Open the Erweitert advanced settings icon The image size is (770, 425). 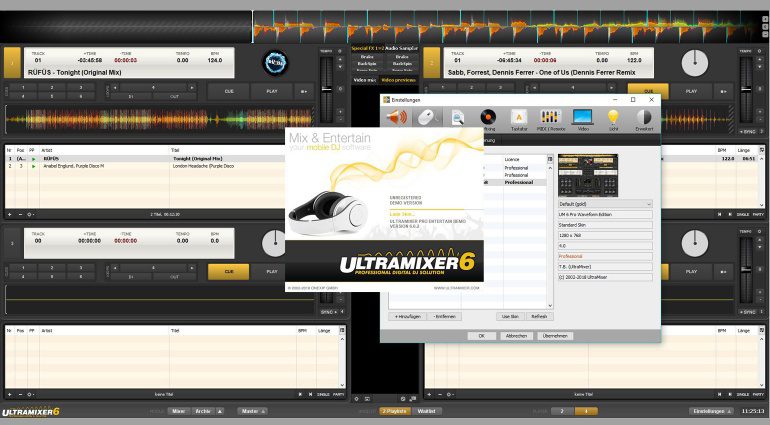644,118
